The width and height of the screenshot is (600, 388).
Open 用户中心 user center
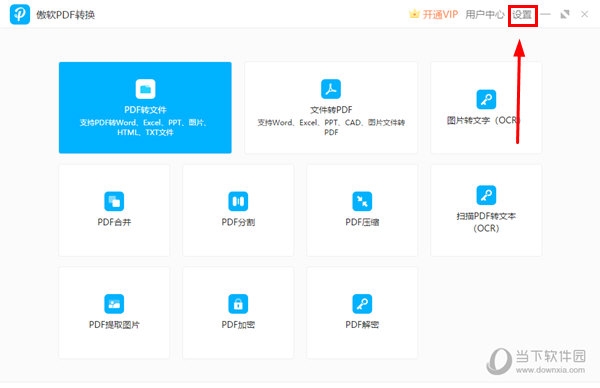(485, 15)
